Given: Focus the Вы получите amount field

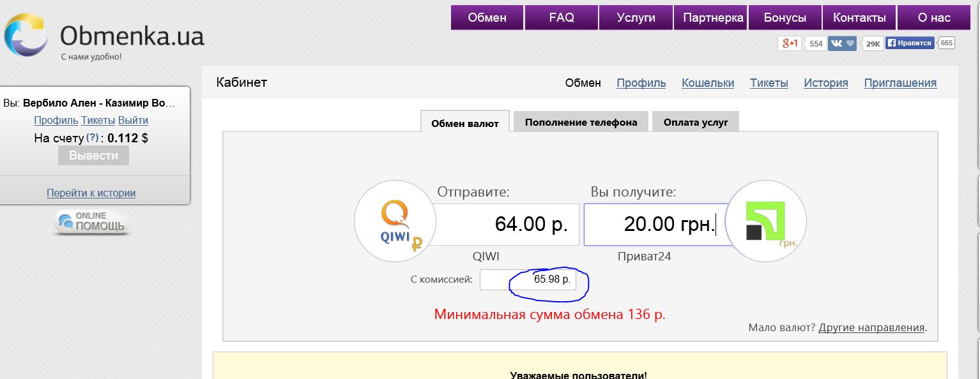Looking at the screenshot, I should [658, 224].
